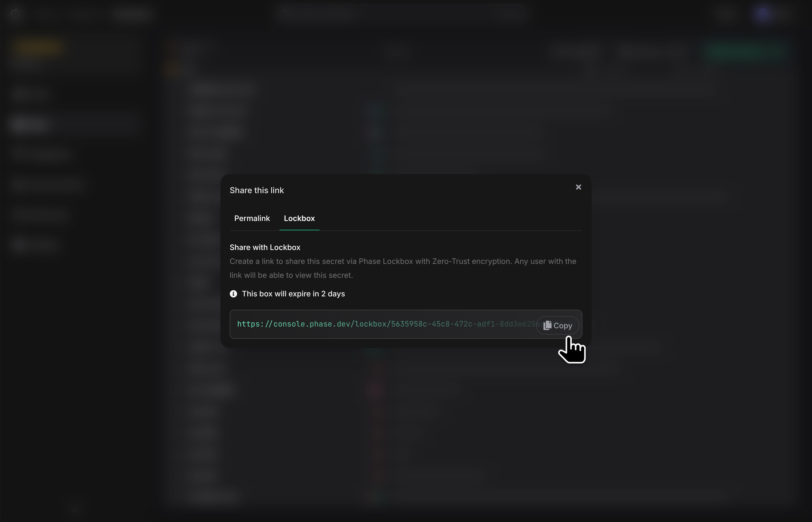Click the expiry info icon
The image size is (812, 522).
point(233,294)
